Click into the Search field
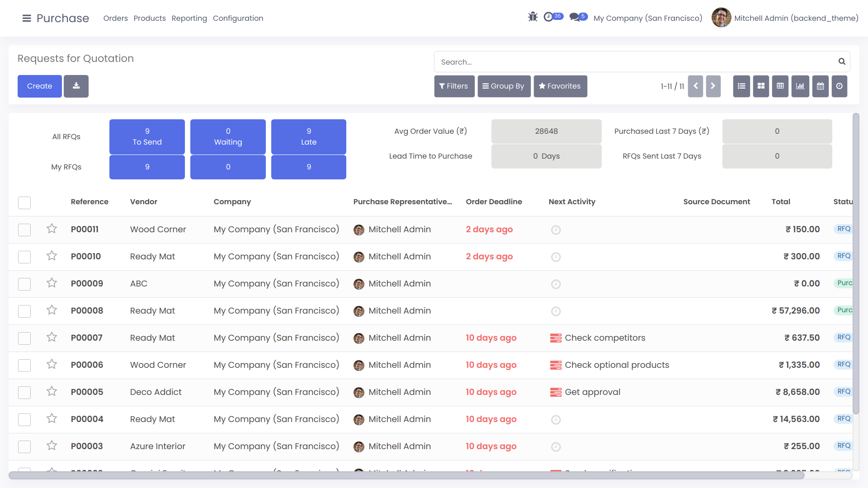868x488 pixels. tap(633, 62)
